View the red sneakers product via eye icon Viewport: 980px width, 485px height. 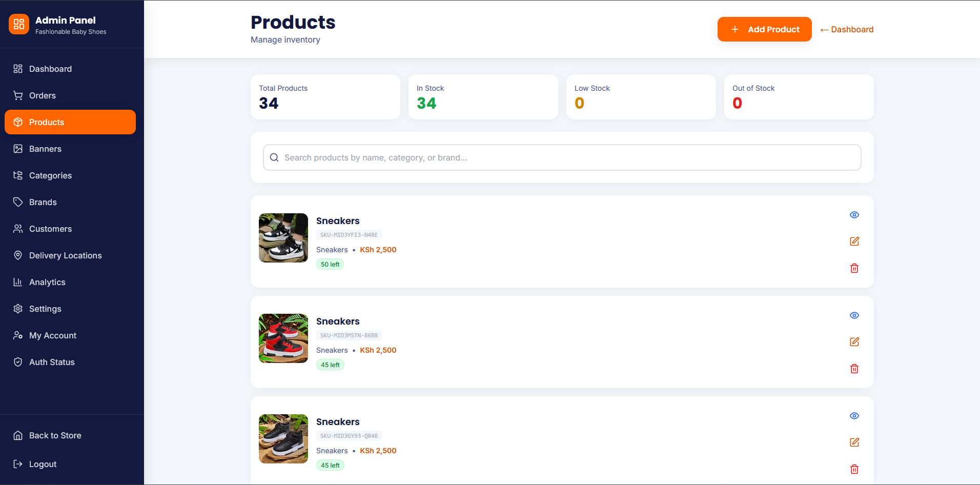tap(854, 315)
